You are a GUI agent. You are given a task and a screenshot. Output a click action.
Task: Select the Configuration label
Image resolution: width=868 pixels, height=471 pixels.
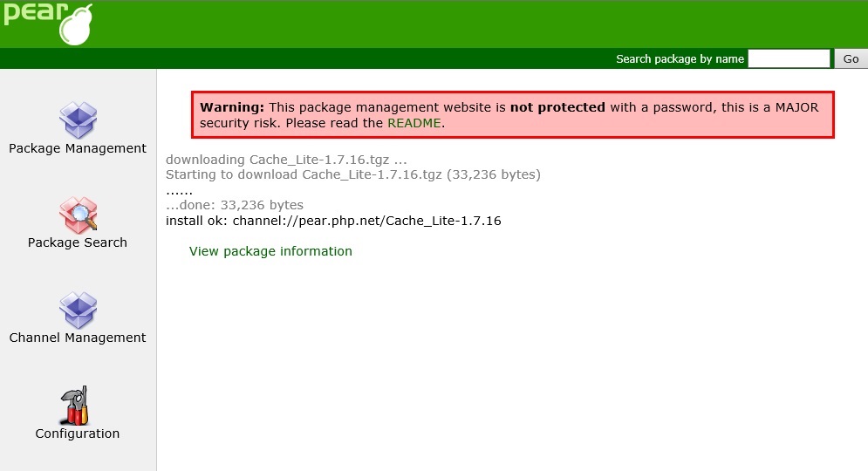(78, 433)
